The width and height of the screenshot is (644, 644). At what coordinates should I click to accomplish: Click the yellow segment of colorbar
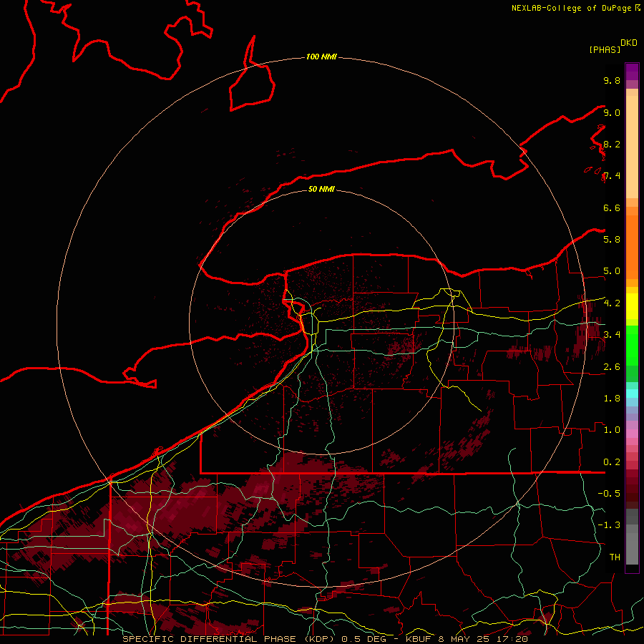coord(632,306)
